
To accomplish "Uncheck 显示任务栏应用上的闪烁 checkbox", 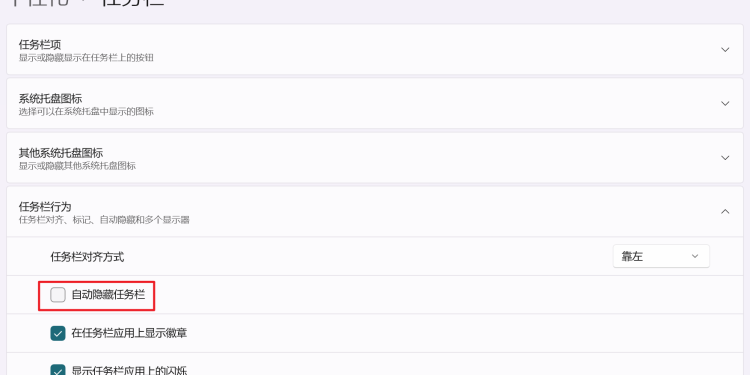I will [x=58, y=370].
